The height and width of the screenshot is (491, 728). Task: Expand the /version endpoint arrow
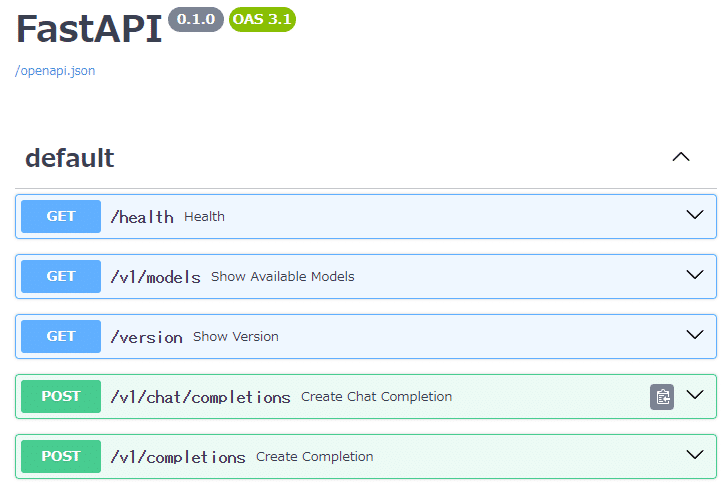pyautogui.click(x=695, y=335)
